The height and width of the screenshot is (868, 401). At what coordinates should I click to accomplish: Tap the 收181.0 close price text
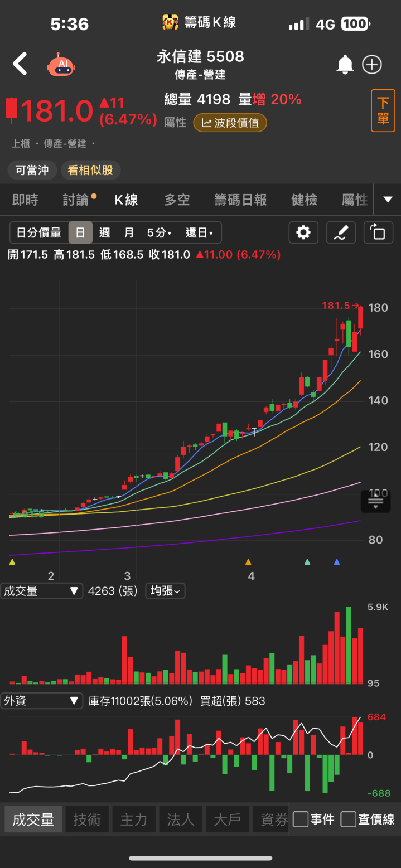170,255
